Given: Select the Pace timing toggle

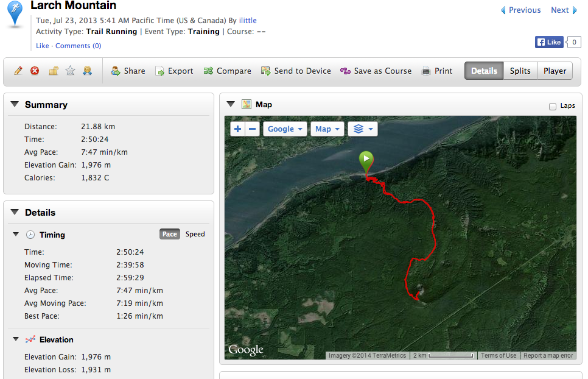Looking at the screenshot, I should 170,234.
